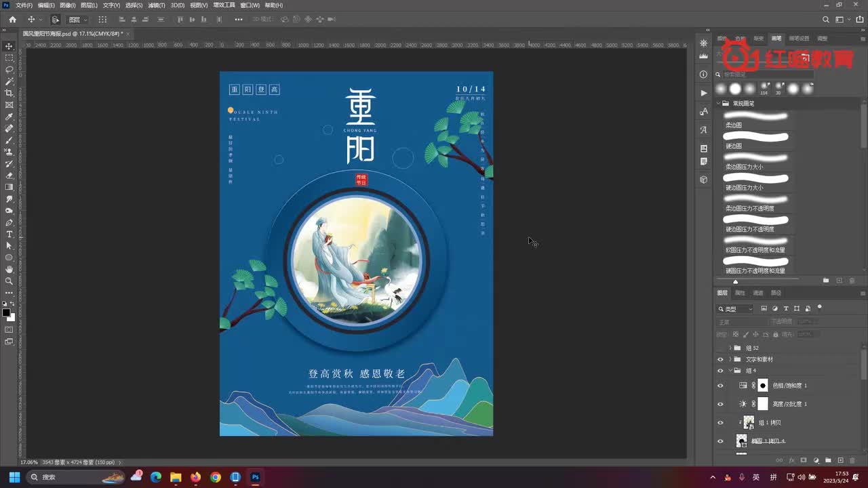Click the foreground color swatch

click(x=7, y=313)
